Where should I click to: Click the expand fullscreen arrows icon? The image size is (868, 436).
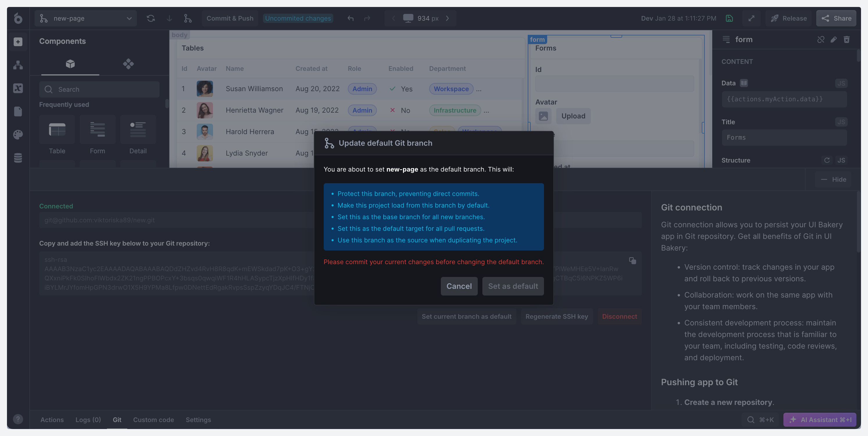coord(751,18)
